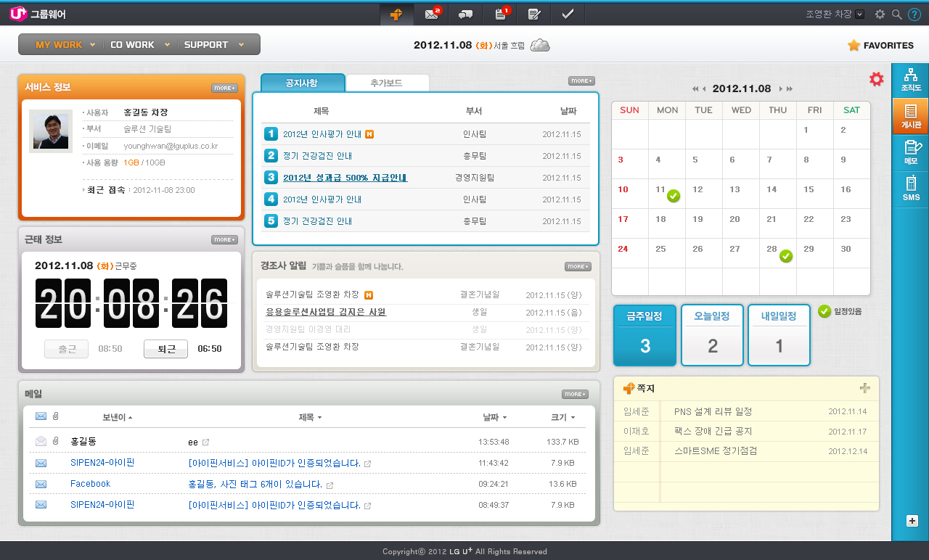
Task: Open the SMS icon in right sidebar
Action: click(910, 188)
